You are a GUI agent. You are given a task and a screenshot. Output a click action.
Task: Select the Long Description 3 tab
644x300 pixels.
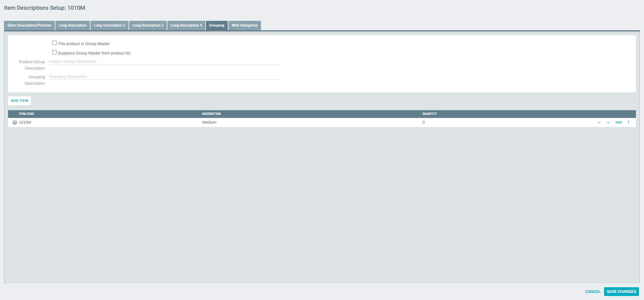148,26
